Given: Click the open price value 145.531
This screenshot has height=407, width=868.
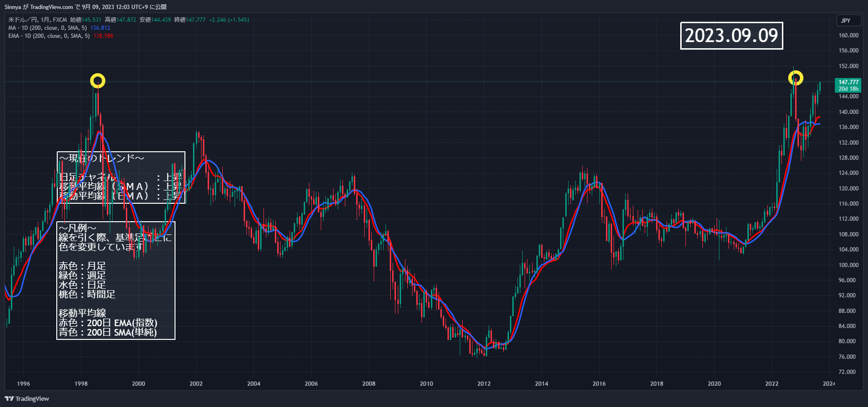Looking at the screenshot, I should click(92, 20).
